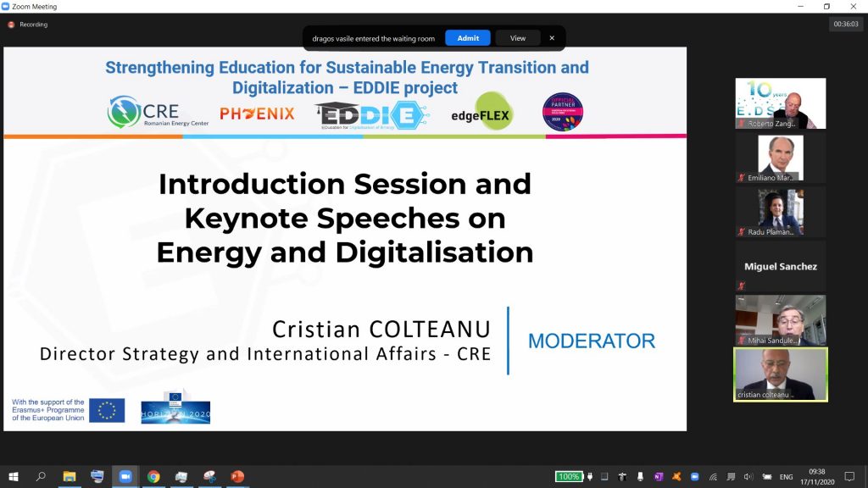This screenshot has width=868, height=488.
Task: Open the Windows notification center icon
Action: tap(851, 476)
